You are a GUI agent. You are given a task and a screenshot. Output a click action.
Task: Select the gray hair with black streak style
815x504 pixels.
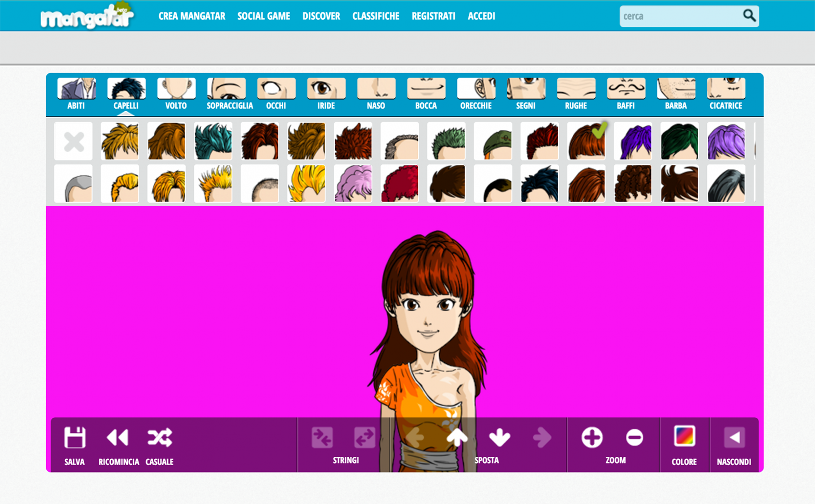(726, 183)
